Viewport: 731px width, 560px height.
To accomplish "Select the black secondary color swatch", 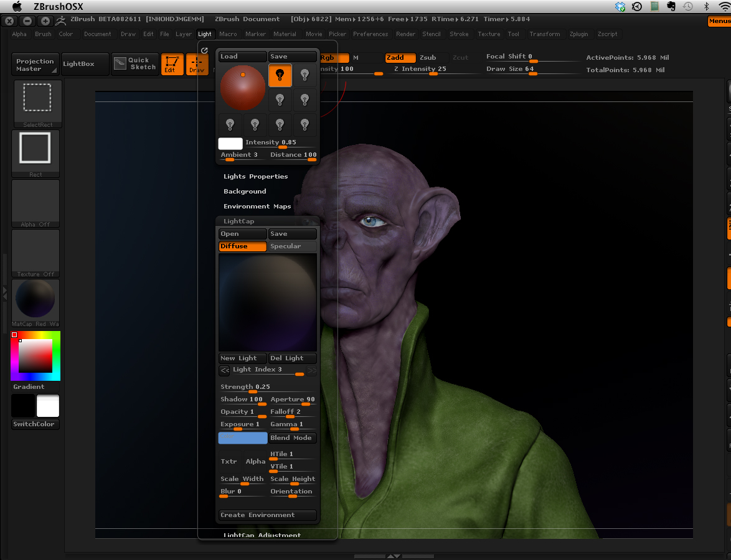I will [23, 405].
